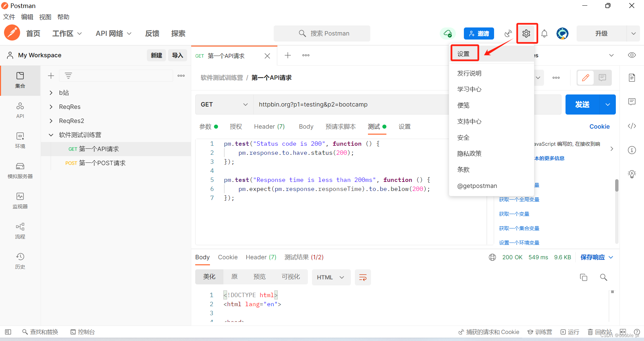This screenshot has height=341, width=644.
Task: Open the Flows (流程) sidebar section
Action: point(20,231)
